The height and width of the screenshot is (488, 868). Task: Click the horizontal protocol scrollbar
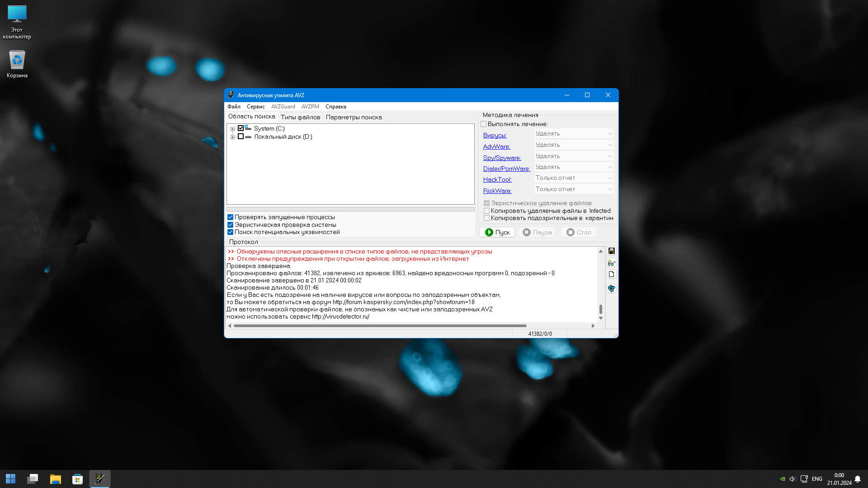click(x=380, y=326)
